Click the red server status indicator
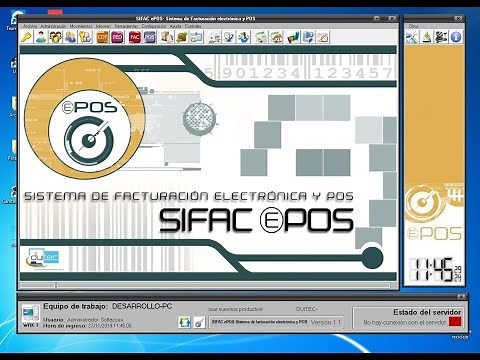The image size is (480, 360). [455, 322]
